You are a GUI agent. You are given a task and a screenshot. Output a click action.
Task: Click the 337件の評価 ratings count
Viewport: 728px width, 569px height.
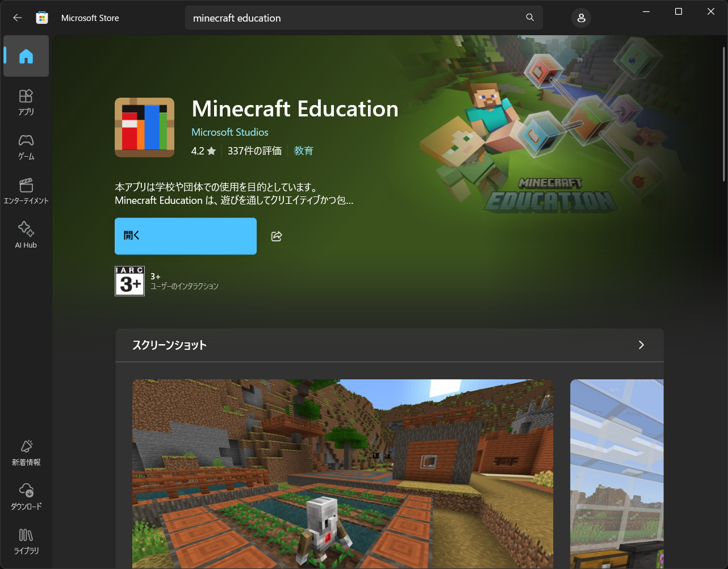point(254,151)
